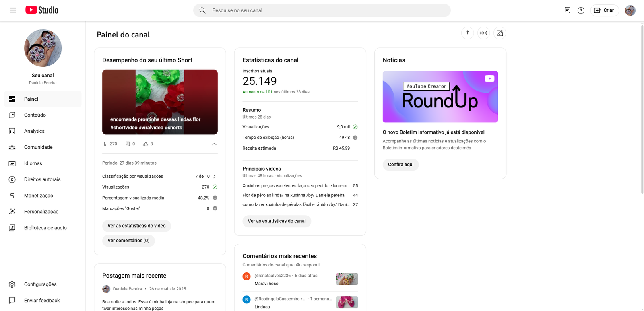The image size is (644, 311).
Task: Click the YouTube Studio logo
Action: coord(42,10)
